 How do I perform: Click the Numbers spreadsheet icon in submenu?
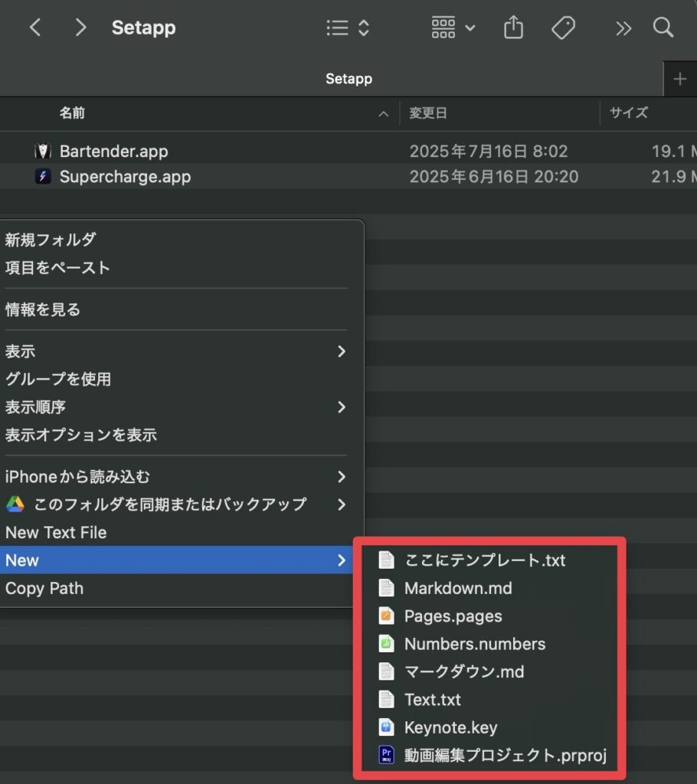point(386,643)
